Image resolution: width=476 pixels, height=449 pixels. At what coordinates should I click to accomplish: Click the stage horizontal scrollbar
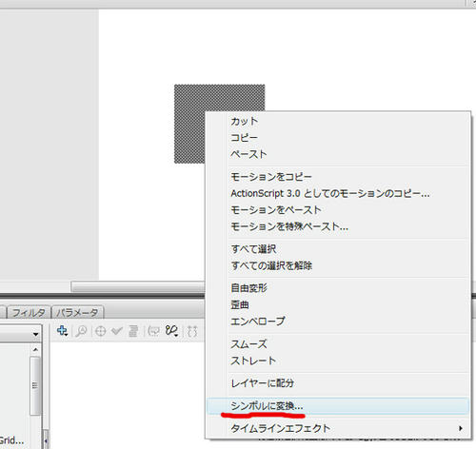click(x=138, y=287)
